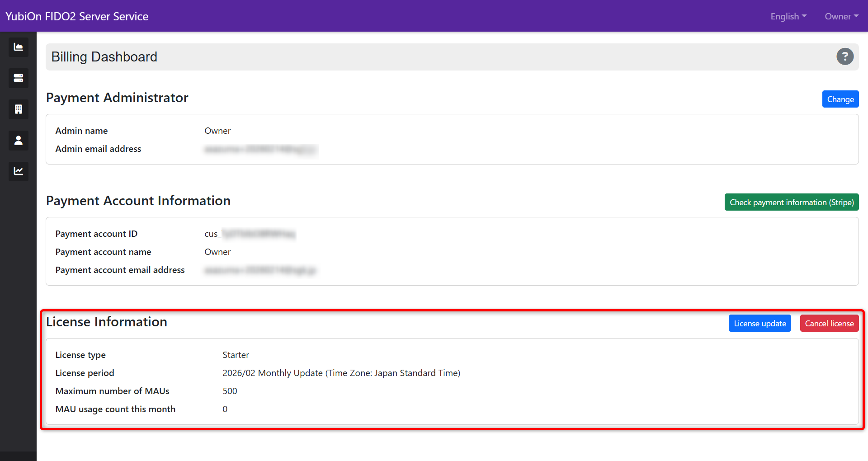This screenshot has height=461, width=868.
Task: Open the area chart dashboard sidebar icon
Action: click(x=18, y=47)
